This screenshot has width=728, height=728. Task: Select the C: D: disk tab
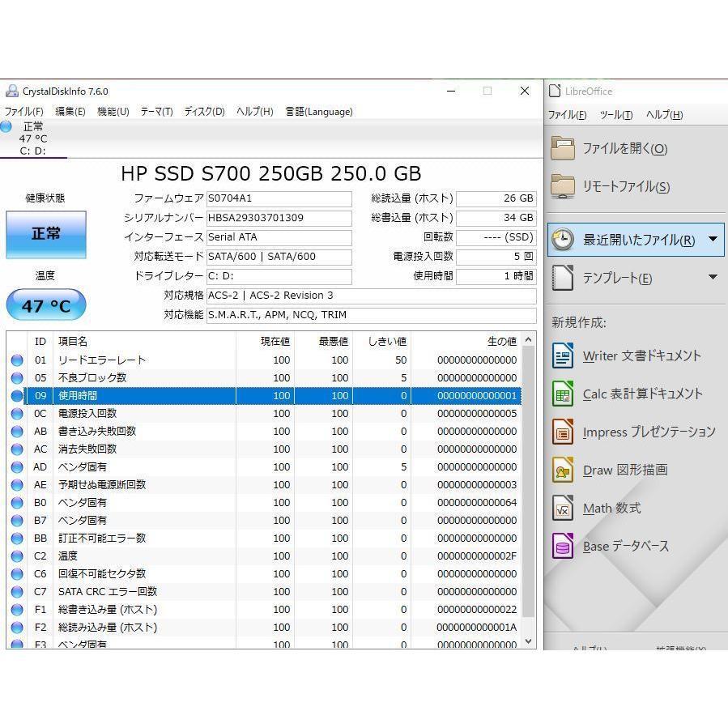33,138
